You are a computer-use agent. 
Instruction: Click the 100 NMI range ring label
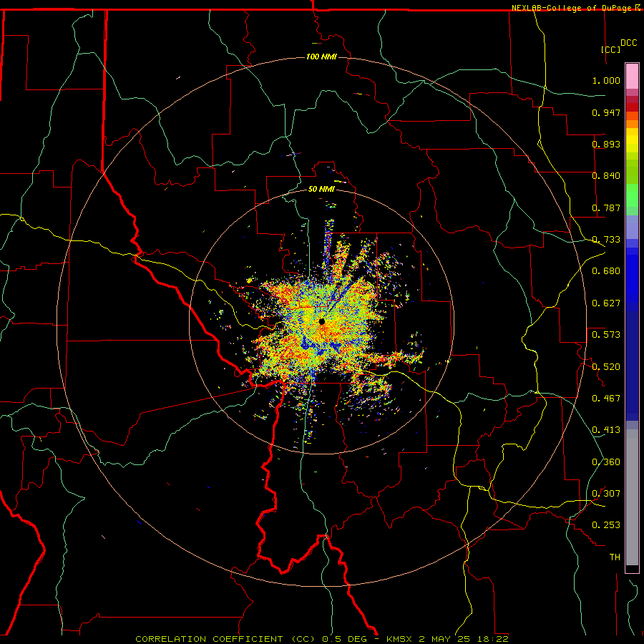(x=321, y=57)
